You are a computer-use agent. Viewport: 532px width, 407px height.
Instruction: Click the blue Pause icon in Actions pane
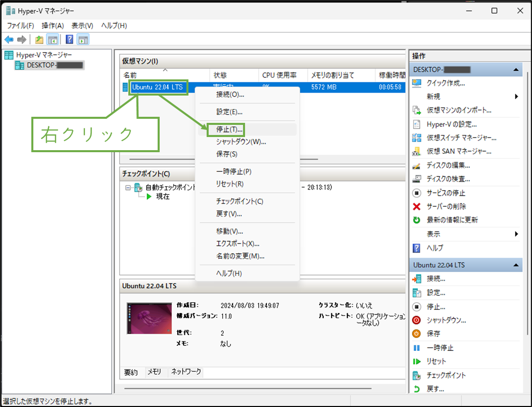(417, 348)
